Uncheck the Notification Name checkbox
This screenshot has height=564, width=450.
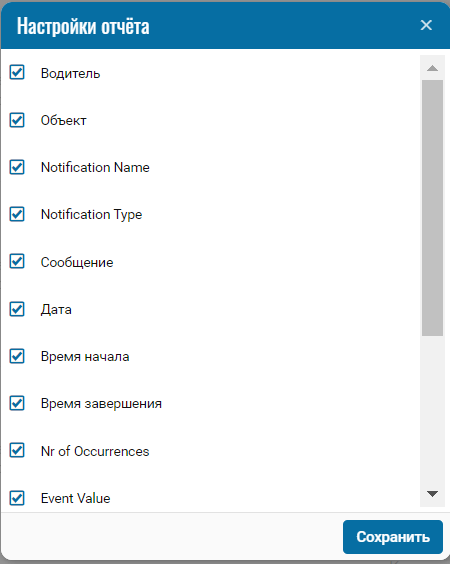[x=17, y=167]
